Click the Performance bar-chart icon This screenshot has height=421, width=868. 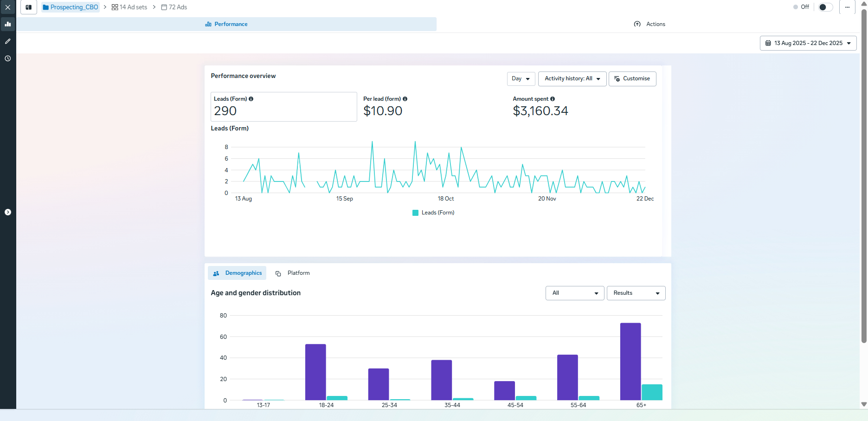208,24
